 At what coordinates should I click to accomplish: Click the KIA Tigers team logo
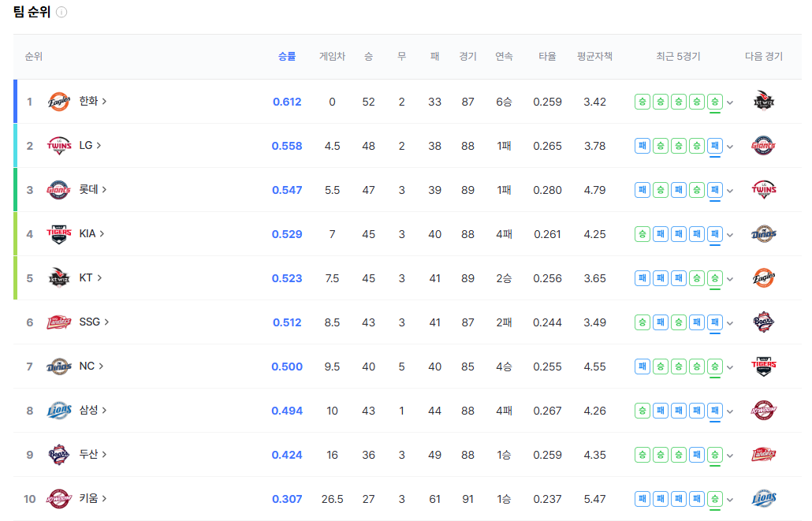click(x=59, y=234)
